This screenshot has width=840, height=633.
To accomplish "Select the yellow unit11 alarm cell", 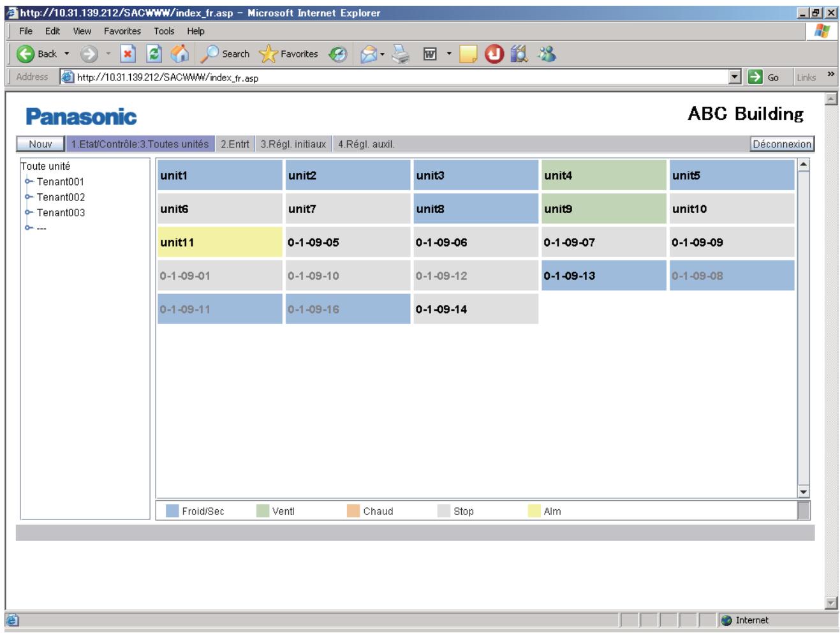I will pos(220,242).
